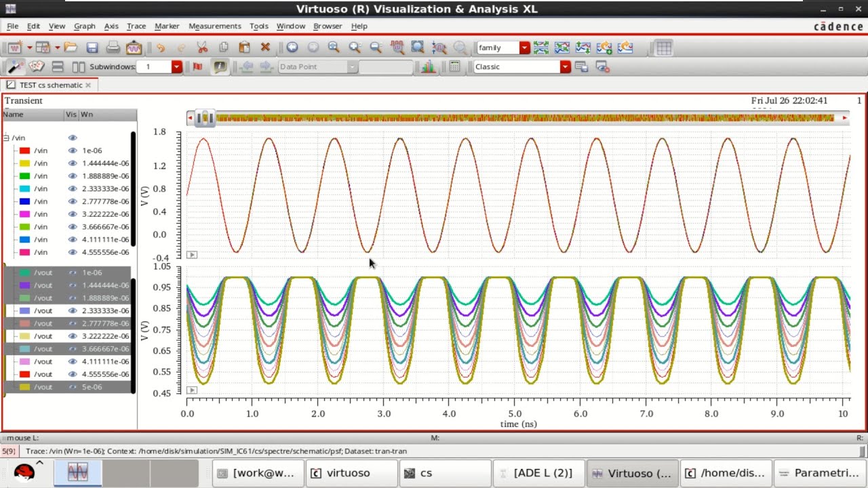Open the Browser menu
The height and width of the screenshot is (488, 868).
tap(328, 26)
